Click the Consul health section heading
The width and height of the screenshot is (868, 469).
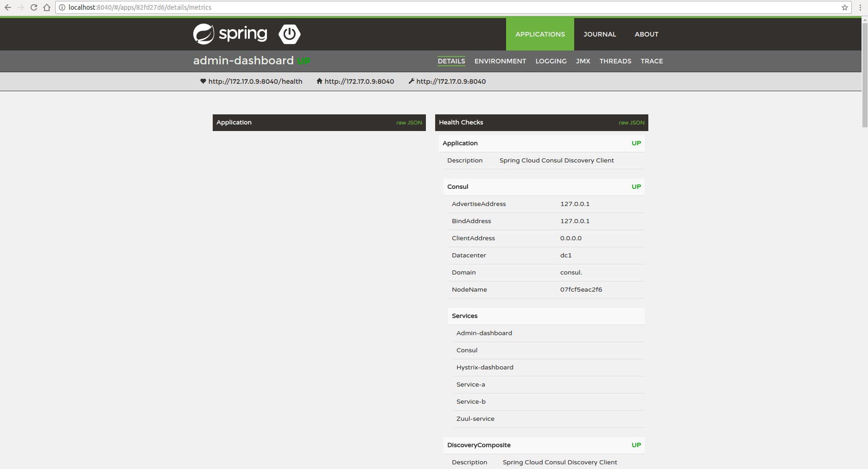point(458,187)
